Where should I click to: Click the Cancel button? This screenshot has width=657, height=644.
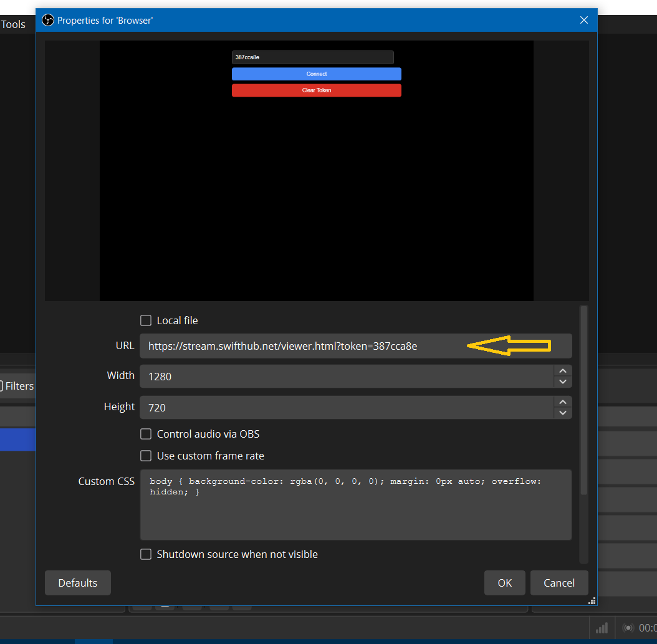(559, 583)
